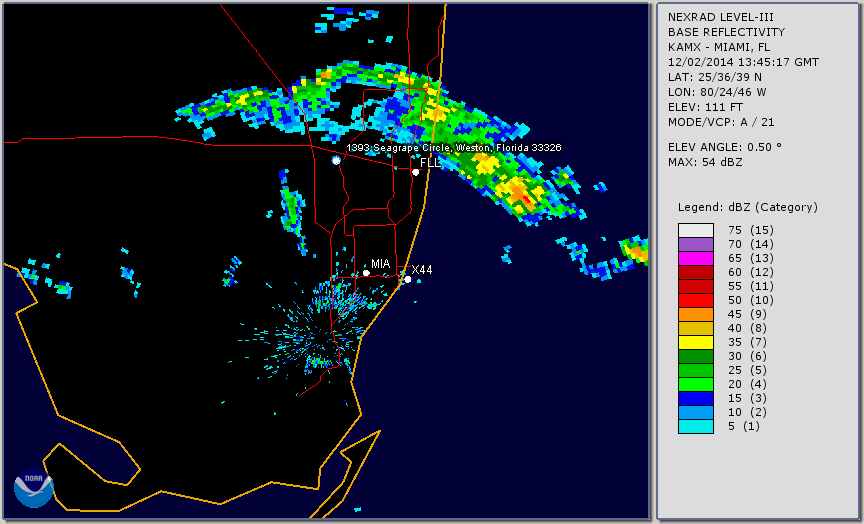
Task: Click the Legend: dBZ (Category) heading
Action: pyautogui.click(x=748, y=207)
